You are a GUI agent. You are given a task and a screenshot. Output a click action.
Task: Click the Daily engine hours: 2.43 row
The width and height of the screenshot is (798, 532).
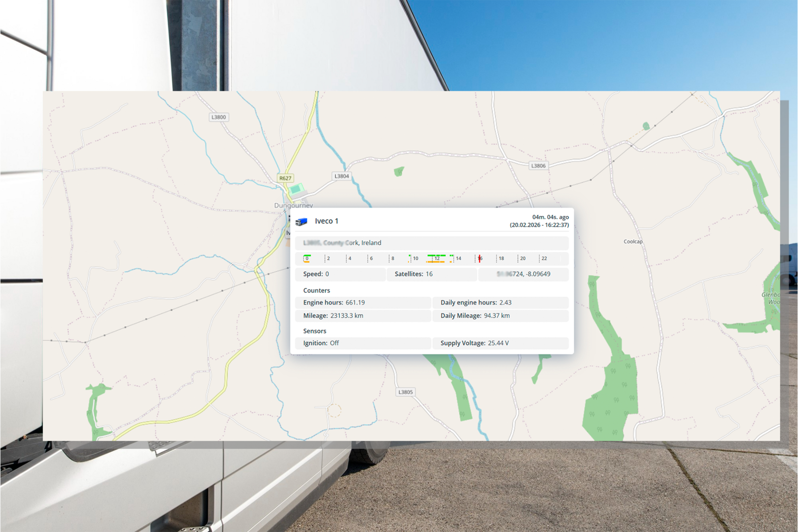coord(501,303)
